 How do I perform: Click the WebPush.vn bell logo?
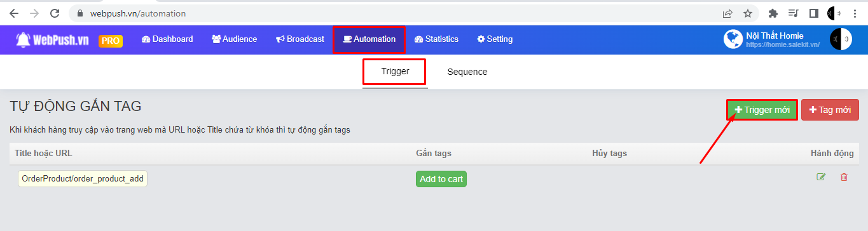pos(24,39)
